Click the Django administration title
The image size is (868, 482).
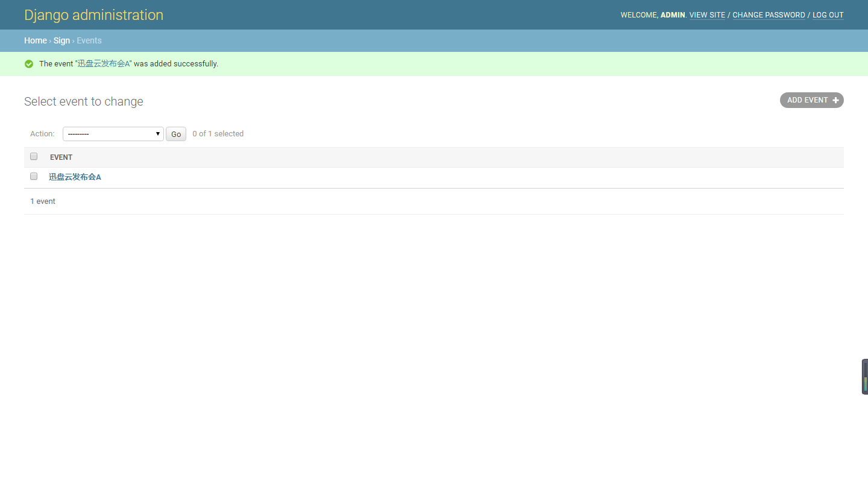93,15
